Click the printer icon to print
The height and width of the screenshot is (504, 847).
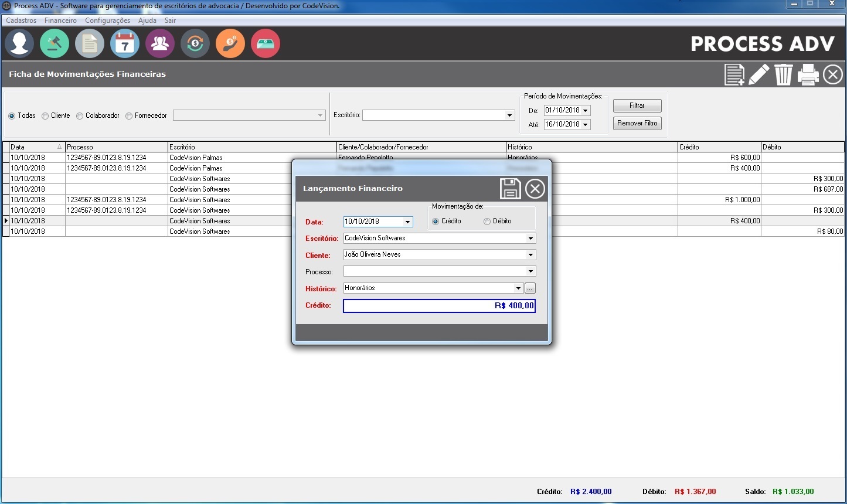pos(808,75)
